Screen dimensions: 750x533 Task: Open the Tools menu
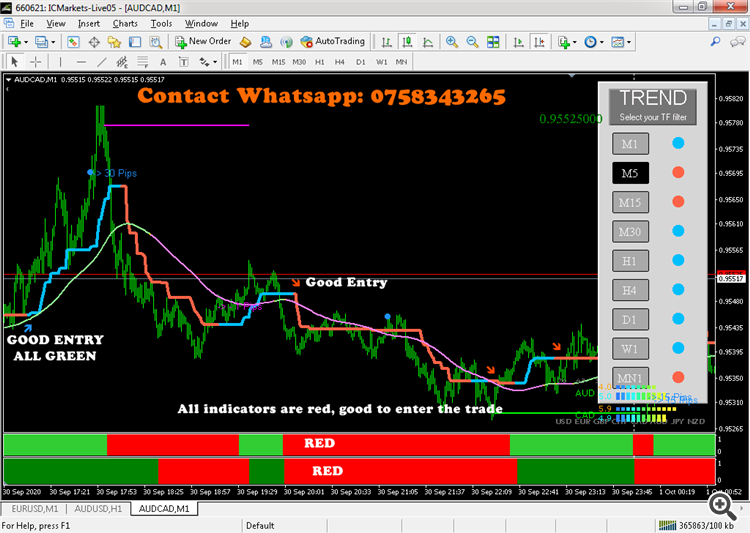pos(161,23)
